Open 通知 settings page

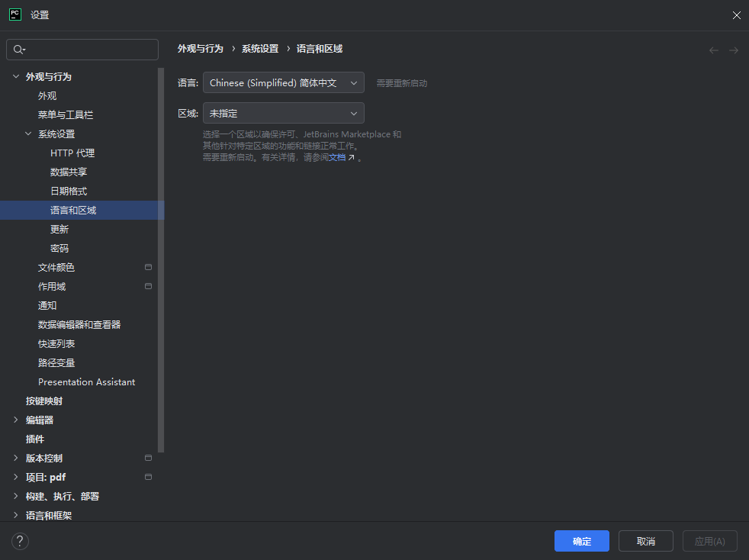(47, 305)
